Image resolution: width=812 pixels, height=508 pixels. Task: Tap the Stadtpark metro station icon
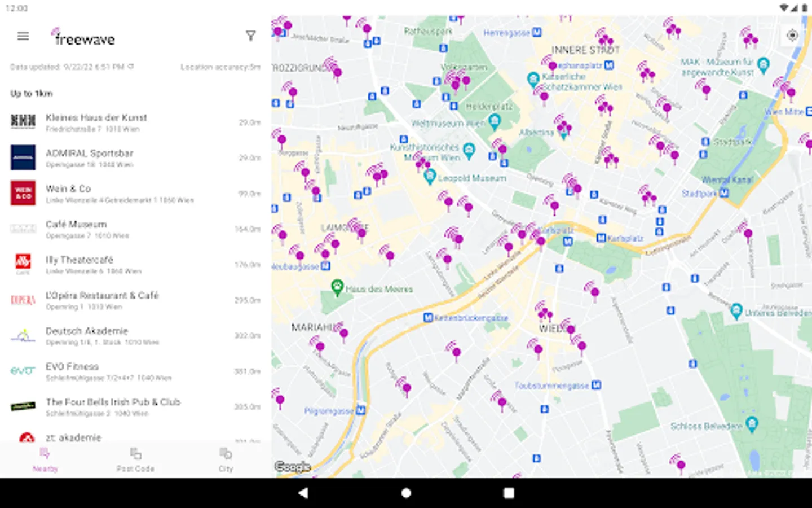click(723, 194)
